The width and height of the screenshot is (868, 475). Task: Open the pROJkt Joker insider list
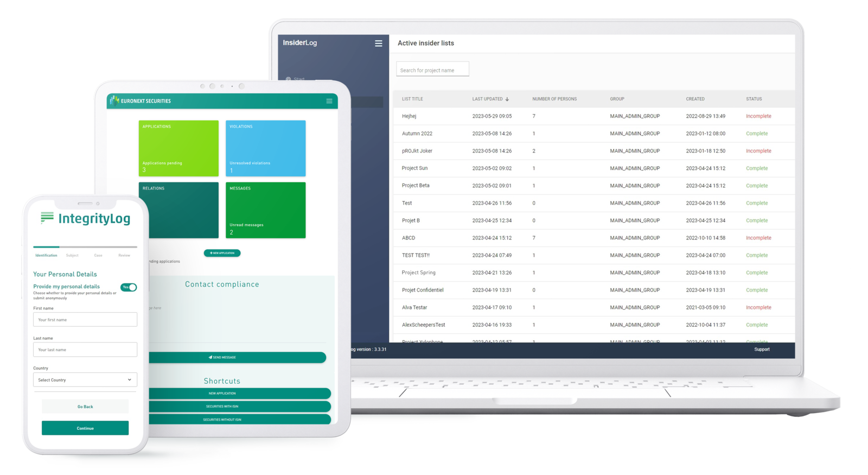click(x=594, y=151)
